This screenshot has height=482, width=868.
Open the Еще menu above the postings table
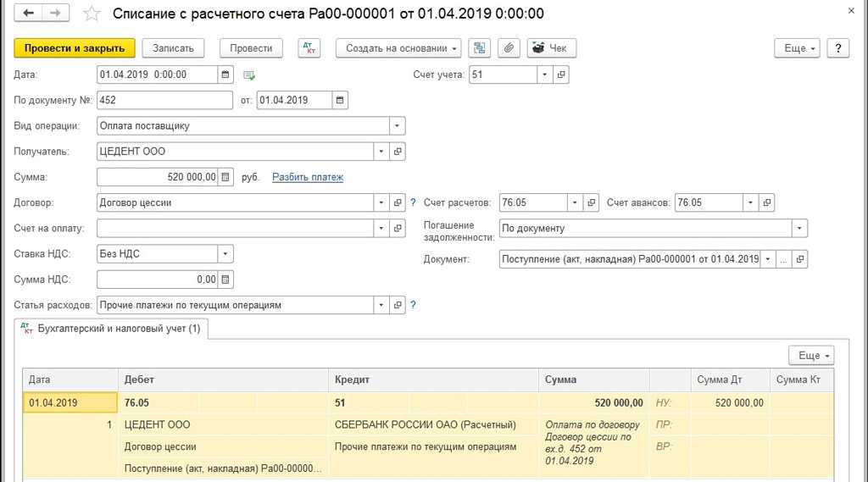click(x=811, y=355)
